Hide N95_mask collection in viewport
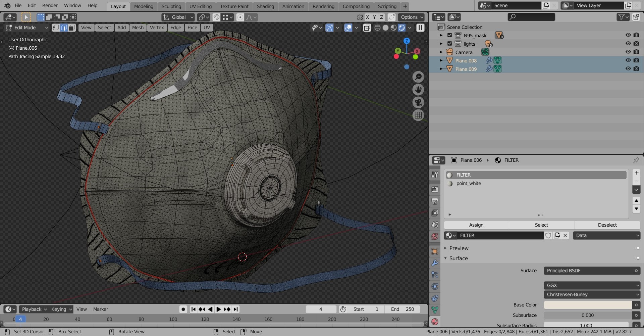This screenshot has height=336, width=644. pyautogui.click(x=628, y=35)
